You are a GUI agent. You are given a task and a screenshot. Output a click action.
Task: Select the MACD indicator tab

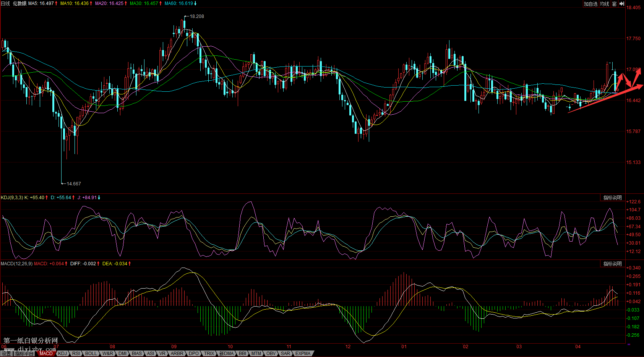(46, 354)
